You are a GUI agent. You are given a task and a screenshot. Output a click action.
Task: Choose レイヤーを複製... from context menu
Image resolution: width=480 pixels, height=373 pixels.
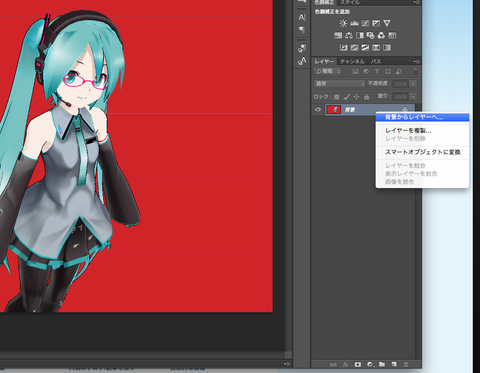point(422,130)
